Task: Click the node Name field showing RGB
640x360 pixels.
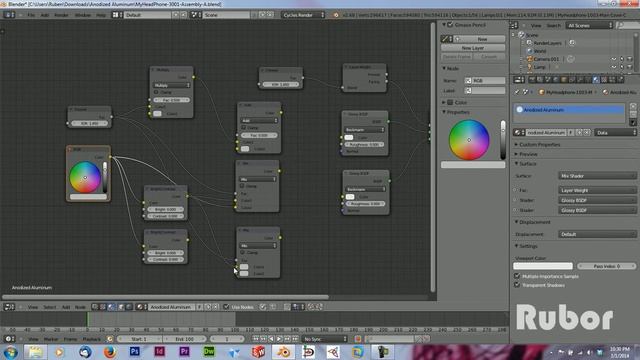Action: pos(485,80)
